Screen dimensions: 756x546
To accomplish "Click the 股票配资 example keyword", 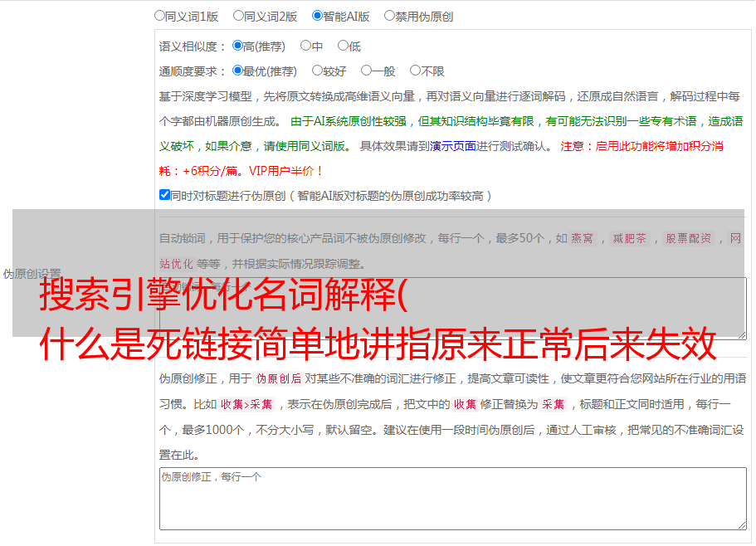I will tap(689, 238).
